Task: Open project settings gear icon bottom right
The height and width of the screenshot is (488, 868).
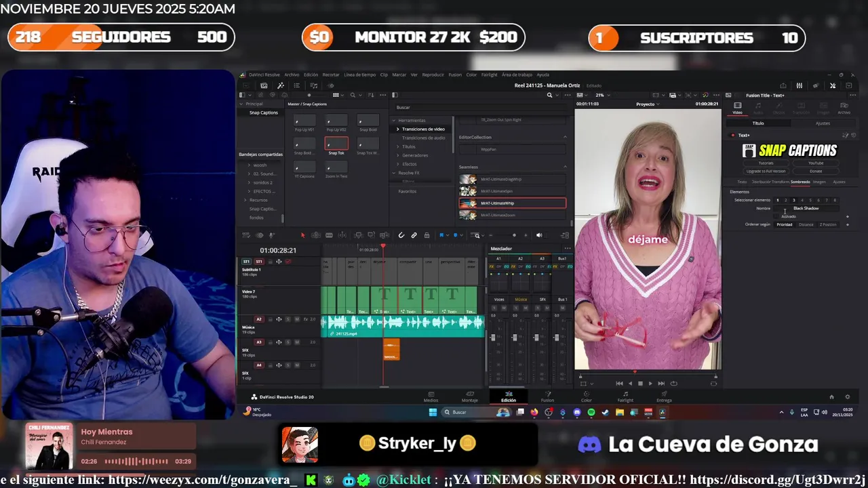Action: point(847,397)
